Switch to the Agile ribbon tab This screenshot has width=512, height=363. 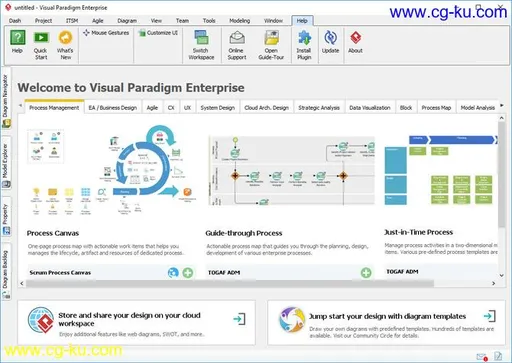point(98,21)
